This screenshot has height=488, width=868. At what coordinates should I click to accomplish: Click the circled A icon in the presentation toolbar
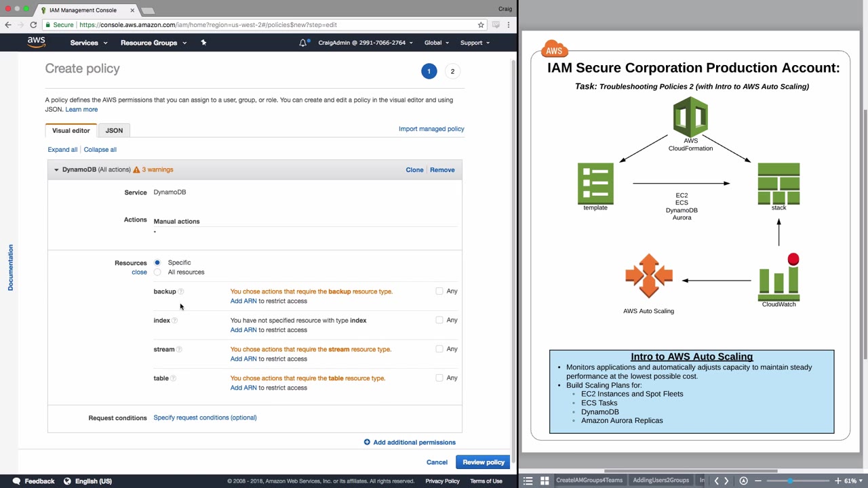click(744, 481)
